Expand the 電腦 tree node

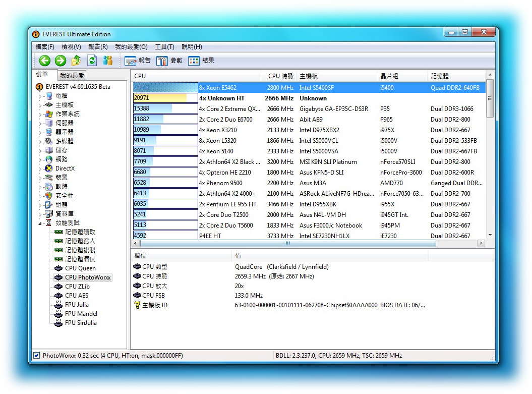click(x=40, y=96)
